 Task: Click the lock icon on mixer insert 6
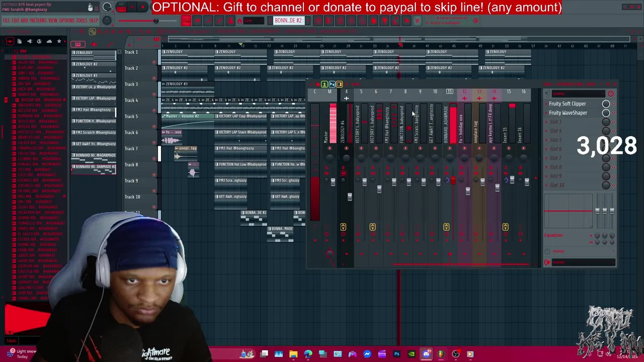pyautogui.click(x=372, y=227)
